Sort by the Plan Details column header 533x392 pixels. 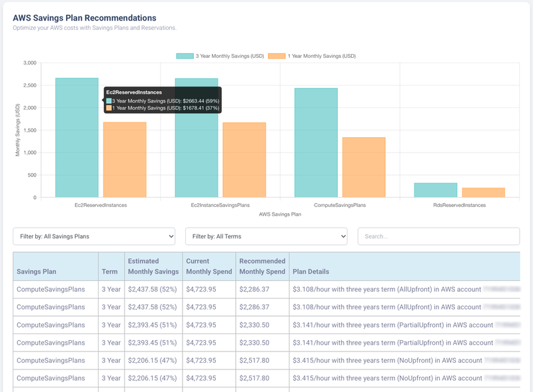(x=404, y=266)
